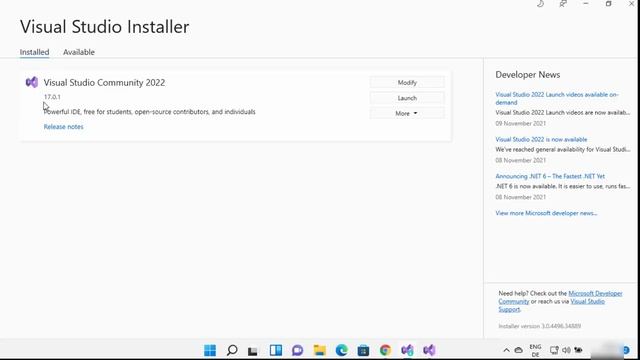Select the Visual Studio icon beside Chrome
The height and width of the screenshot is (360, 640).
tap(407, 350)
